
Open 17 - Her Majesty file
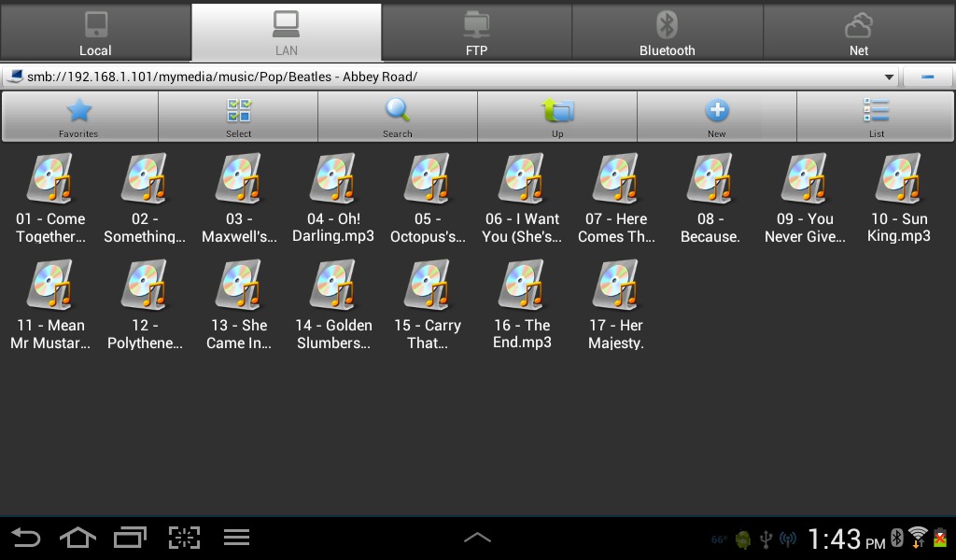coord(616,304)
